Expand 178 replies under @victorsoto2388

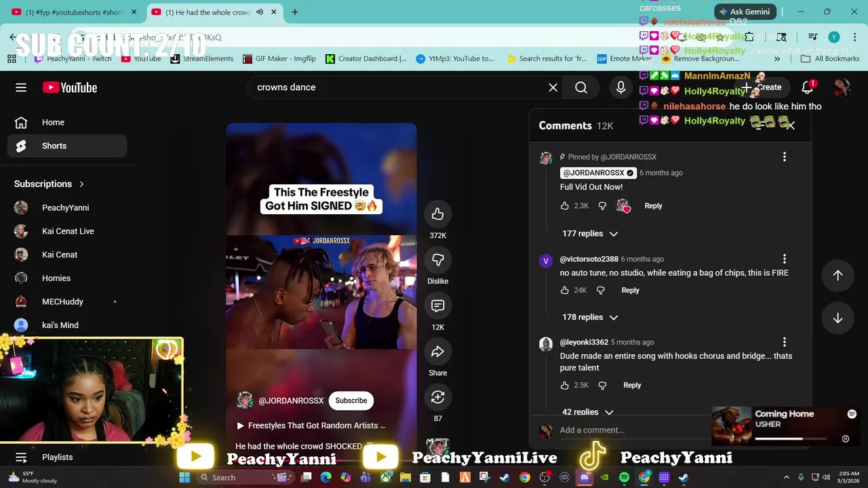click(x=590, y=317)
